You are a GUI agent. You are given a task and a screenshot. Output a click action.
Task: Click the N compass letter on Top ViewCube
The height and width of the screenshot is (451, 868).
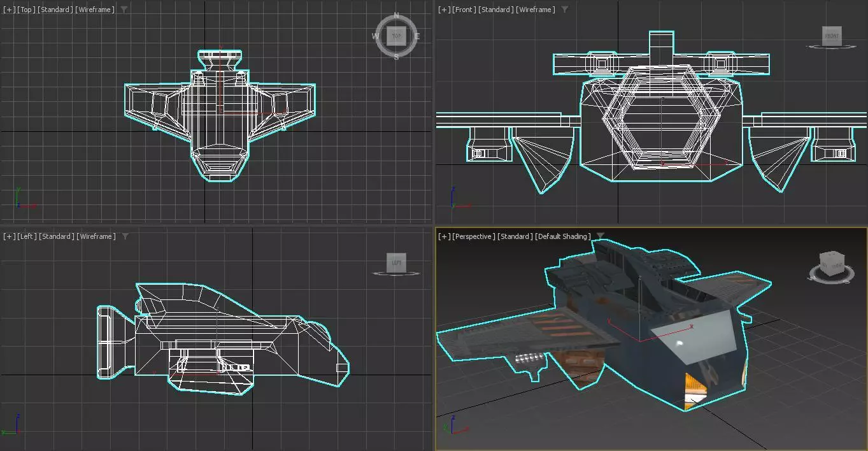[396, 16]
